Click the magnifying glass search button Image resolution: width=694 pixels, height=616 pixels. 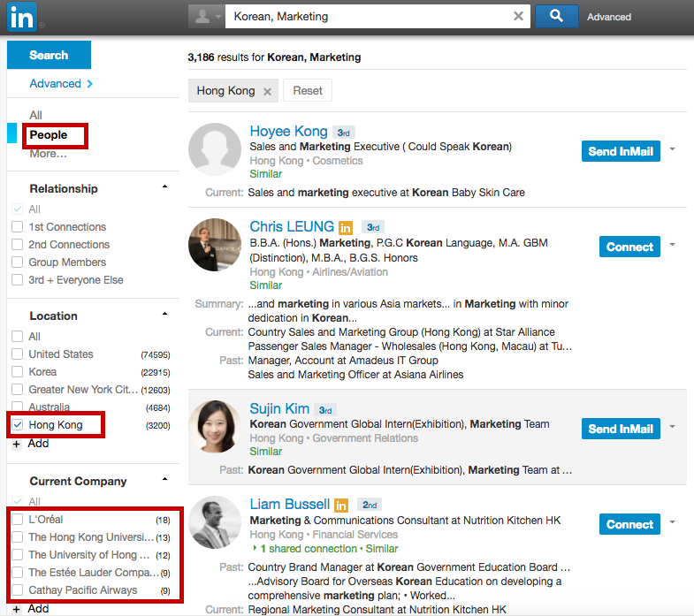(556, 17)
